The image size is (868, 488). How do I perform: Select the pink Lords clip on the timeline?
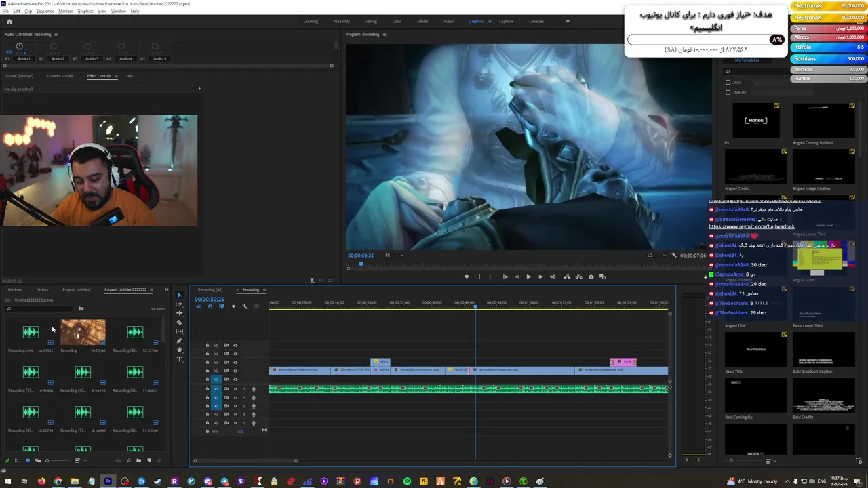click(623, 362)
